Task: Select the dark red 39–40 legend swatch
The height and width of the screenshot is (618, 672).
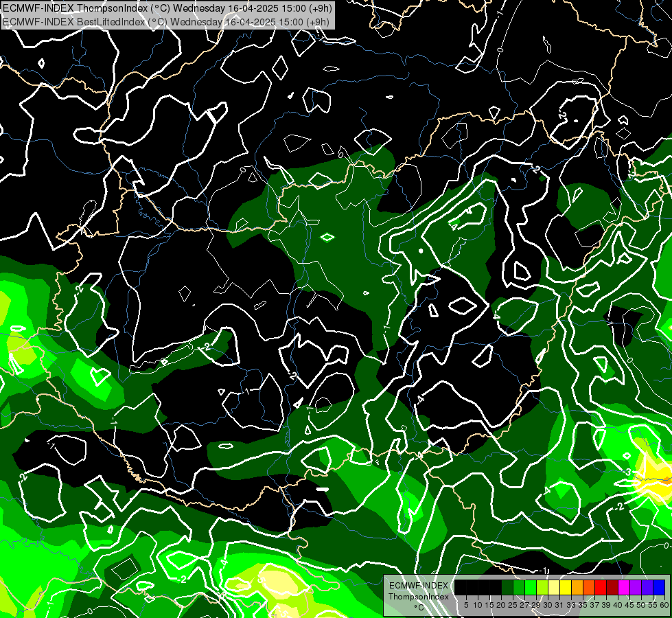Action: point(612,587)
